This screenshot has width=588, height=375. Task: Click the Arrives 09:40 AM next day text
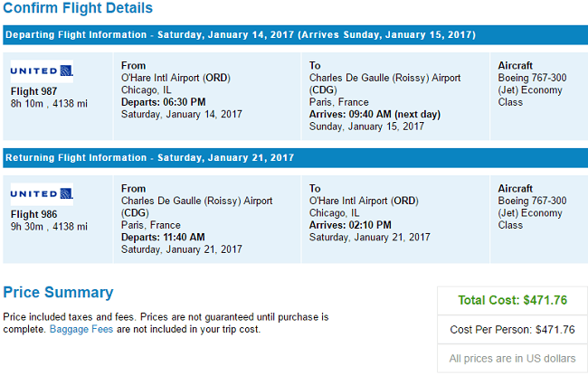pyautogui.click(x=375, y=114)
